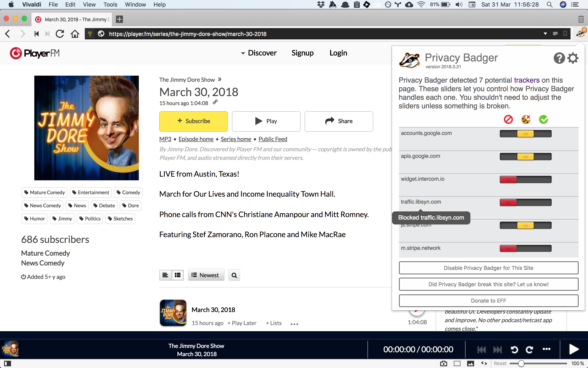This screenshot has height=368, width=588.
Task: Click the Jimmy Dore Show cover art
Action: click(87, 128)
